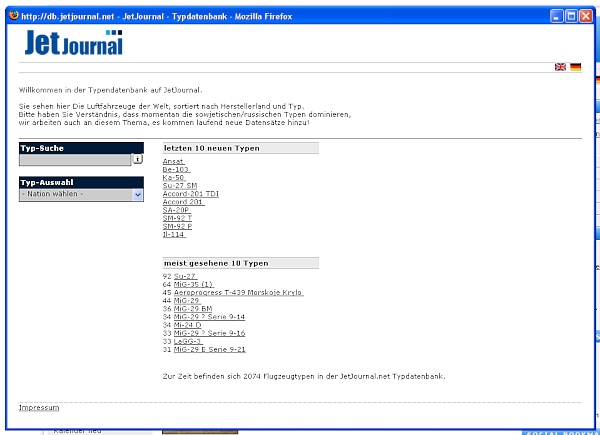This screenshot has width=600, height=435.
Task: Switch language via the British flag icon
Action: click(x=560, y=67)
